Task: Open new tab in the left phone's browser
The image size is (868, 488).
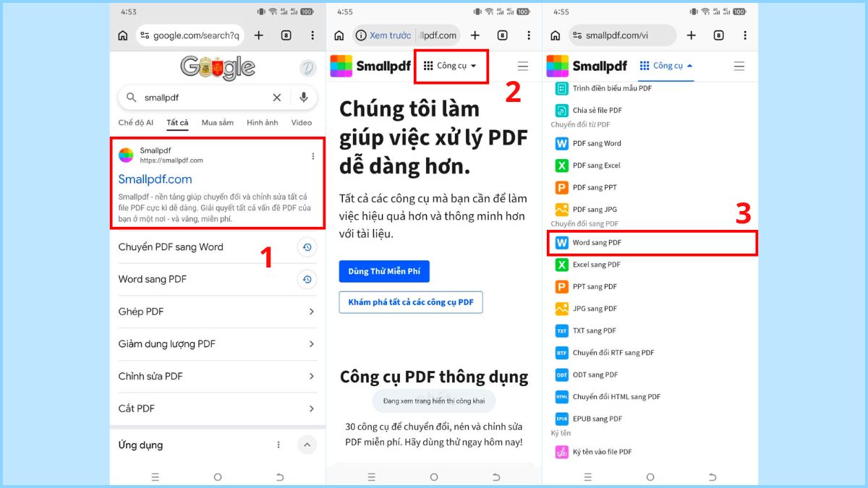Action: coord(259,35)
